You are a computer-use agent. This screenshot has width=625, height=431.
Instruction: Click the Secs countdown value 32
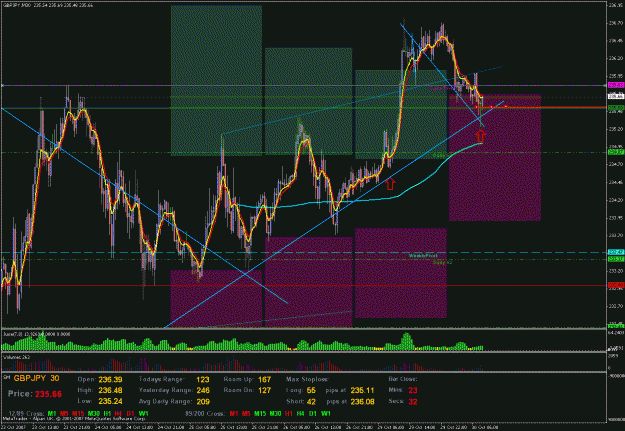(413, 401)
